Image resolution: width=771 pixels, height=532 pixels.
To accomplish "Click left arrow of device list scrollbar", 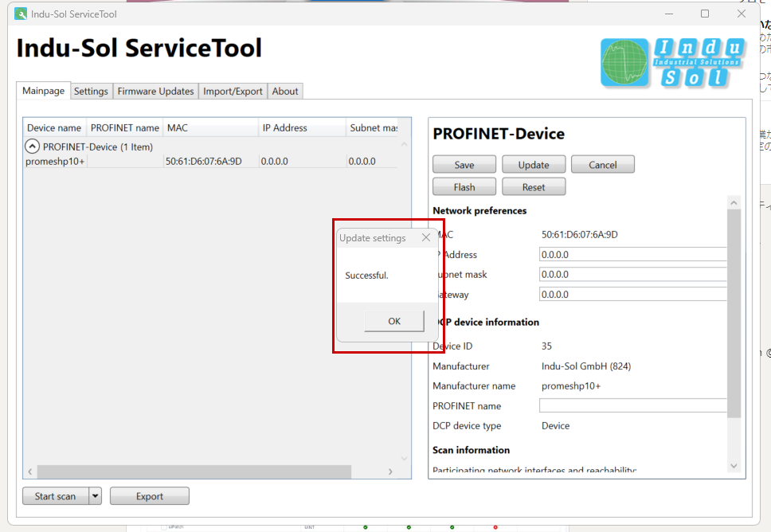I will [30, 471].
